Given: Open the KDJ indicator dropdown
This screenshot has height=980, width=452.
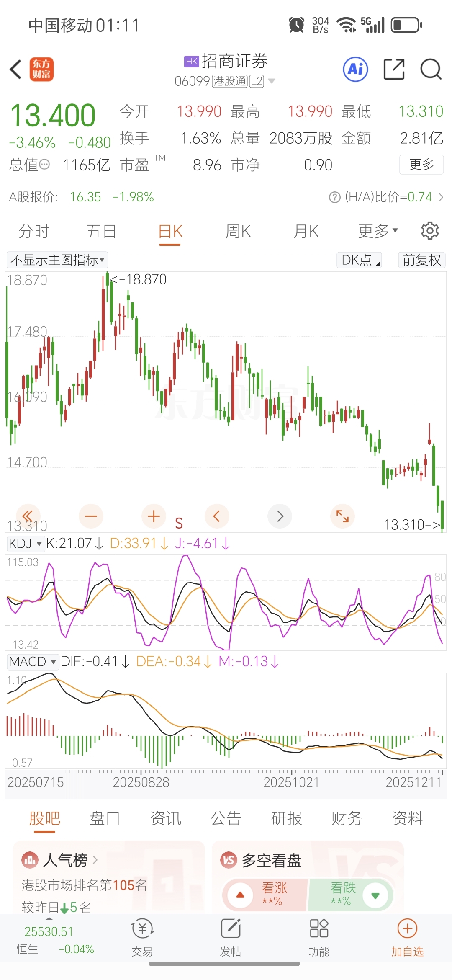Looking at the screenshot, I should point(26,544).
